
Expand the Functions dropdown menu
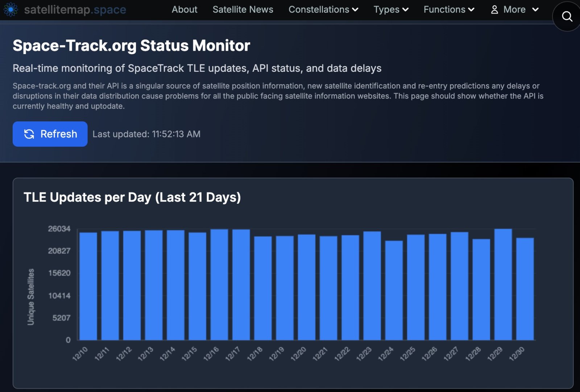tap(449, 10)
